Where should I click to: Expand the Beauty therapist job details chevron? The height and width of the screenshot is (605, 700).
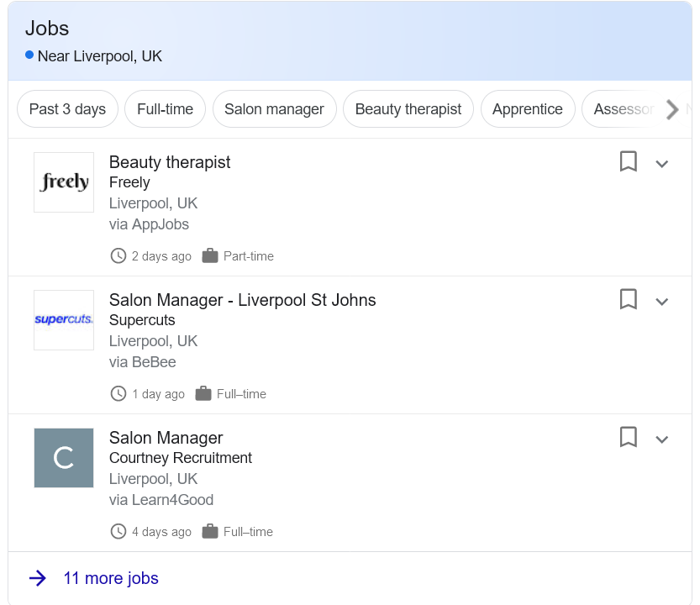pyautogui.click(x=661, y=164)
